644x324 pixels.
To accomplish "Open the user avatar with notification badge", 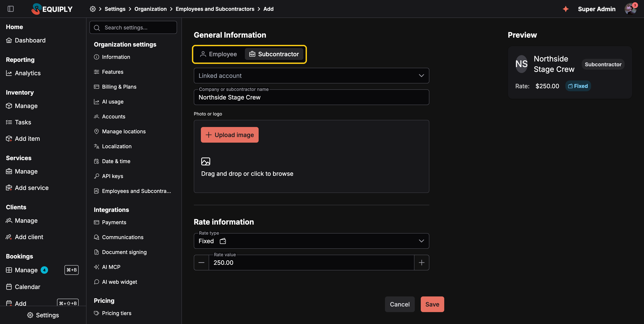I will coord(630,9).
